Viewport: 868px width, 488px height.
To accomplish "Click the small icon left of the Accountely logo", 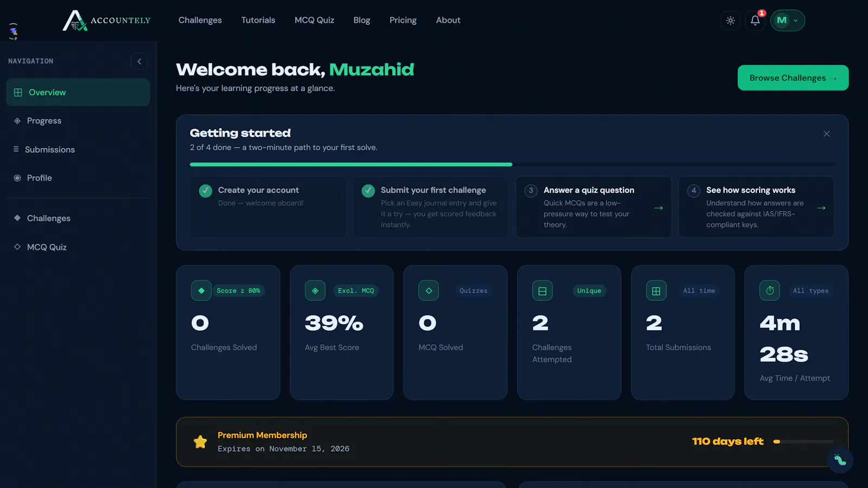I will tap(14, 31).
